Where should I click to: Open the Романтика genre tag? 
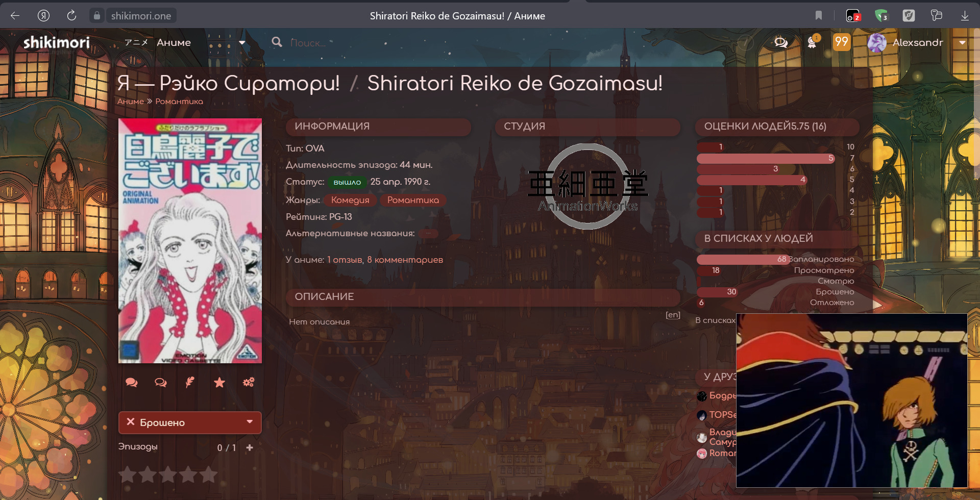point(412,200)
